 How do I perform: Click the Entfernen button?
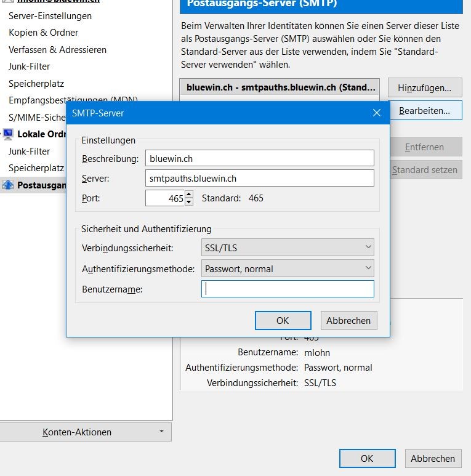coord(425,147)
